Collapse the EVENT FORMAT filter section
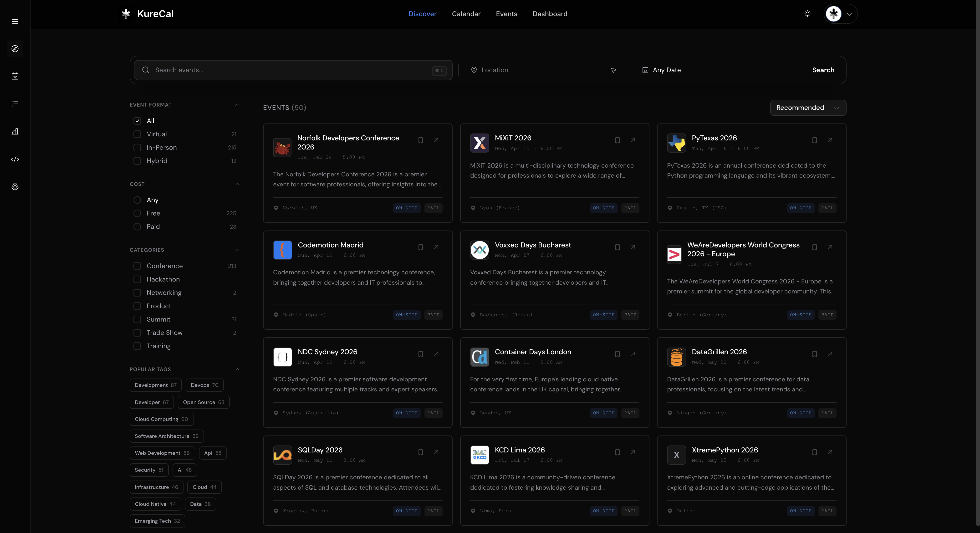Screen dimensions: 980x533 point(237,105)
